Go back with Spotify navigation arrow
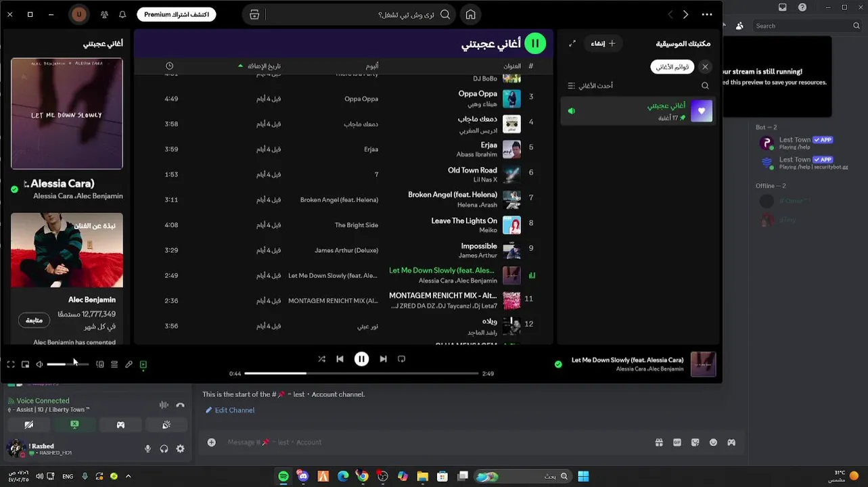Image resolution: width=868 pixels, height=487 pixels. click(x=670, y=14)
